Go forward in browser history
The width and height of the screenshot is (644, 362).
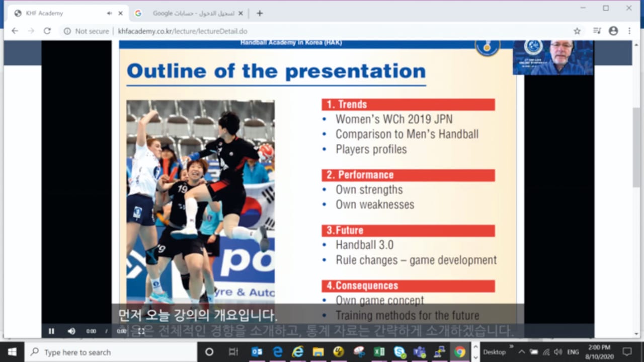coord(31,31)
